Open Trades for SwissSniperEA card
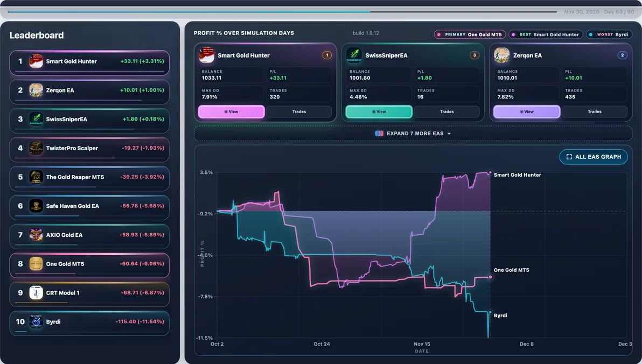This screenshot has height=364, width=642. tap(447, 112)
